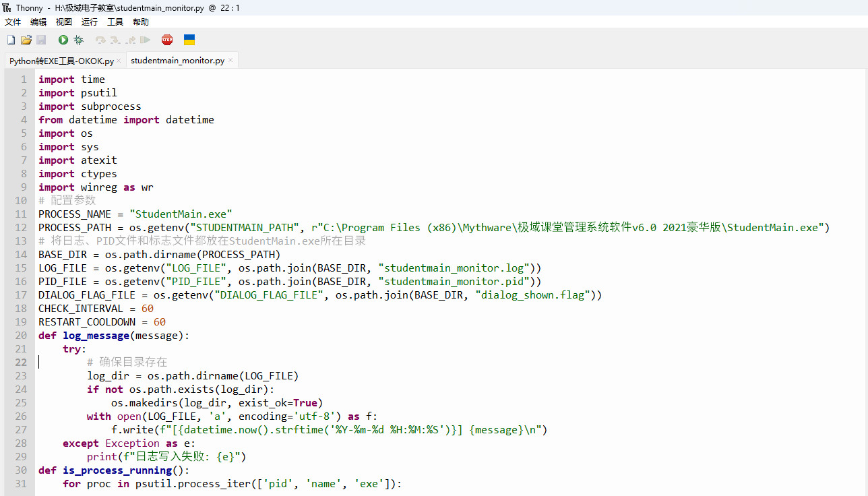This screenshot has width=868, height=496.
Task: Run current script with green play button
Action: (x=63, y=40)
